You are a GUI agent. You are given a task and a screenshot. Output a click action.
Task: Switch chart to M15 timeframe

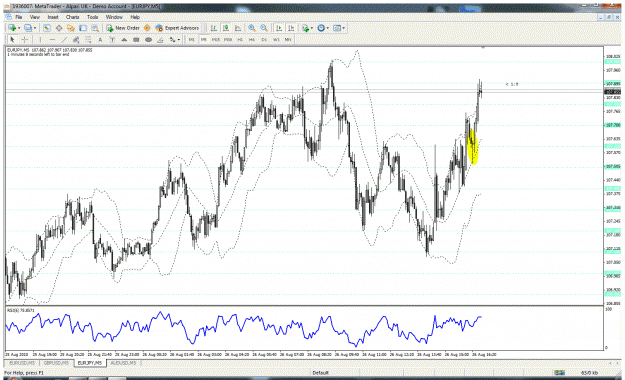[216, 39]
